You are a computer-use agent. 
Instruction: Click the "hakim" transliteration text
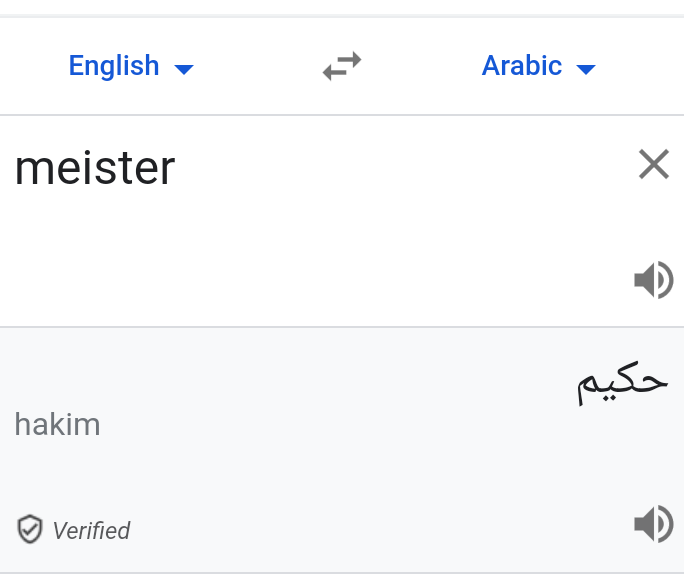coord(57,425)
